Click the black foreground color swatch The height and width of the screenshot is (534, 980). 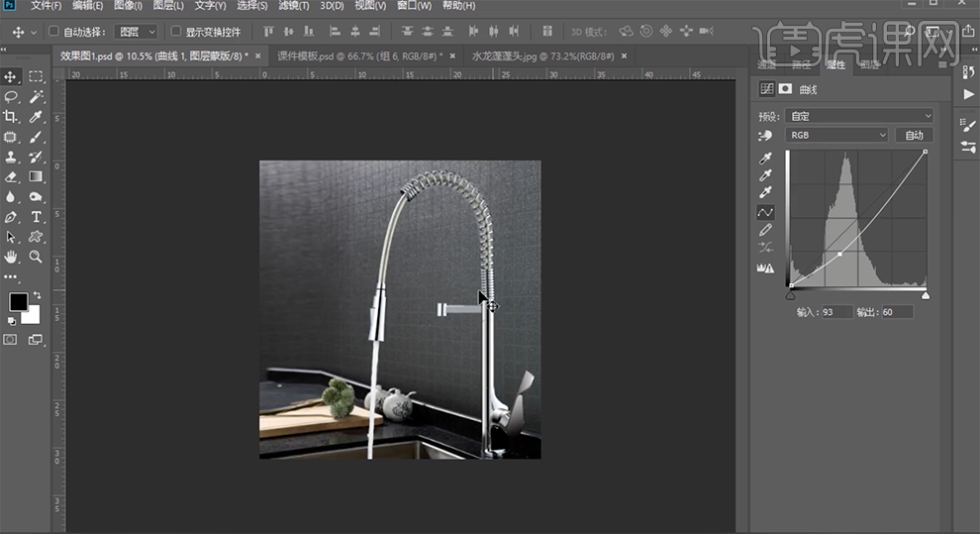point(18,301)
